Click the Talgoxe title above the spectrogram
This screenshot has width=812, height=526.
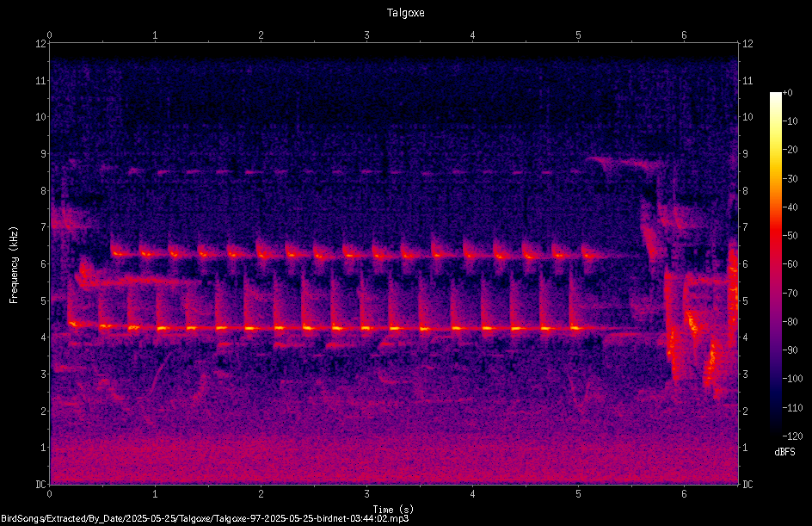click(405, 13)
